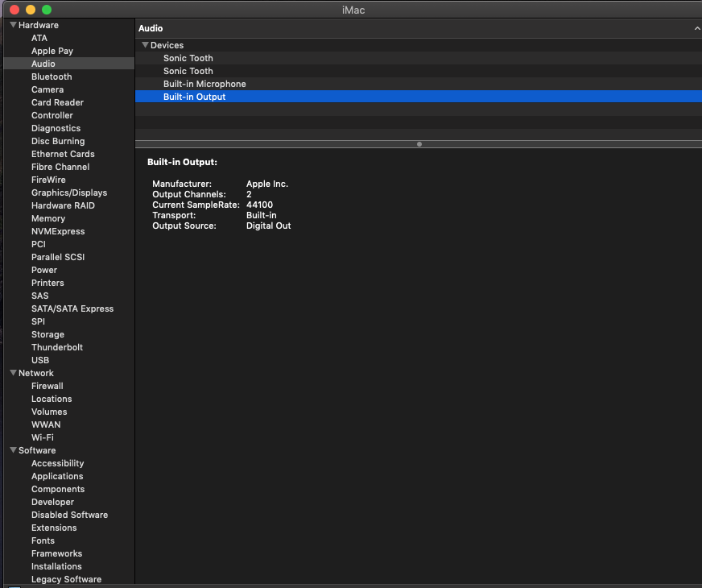Open Bluetooth in the sidebar
This screenshot has height=588, width=702.
pyautogui.click(x=52, y=77)
